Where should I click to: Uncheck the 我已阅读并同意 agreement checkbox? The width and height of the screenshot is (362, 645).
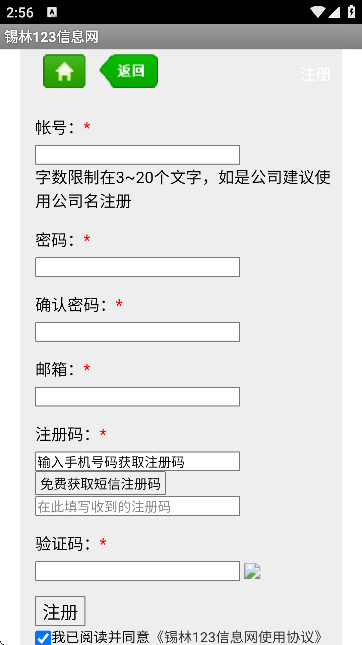click(x=43, y=638)
